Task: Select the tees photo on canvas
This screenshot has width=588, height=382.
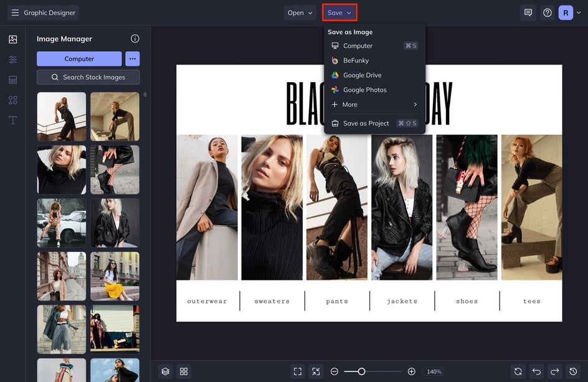Action: (532, 207)
